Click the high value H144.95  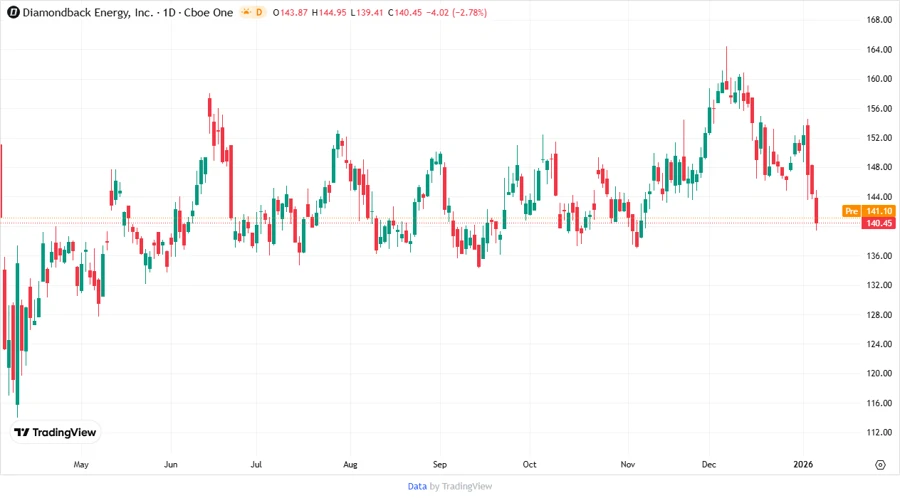329,13
